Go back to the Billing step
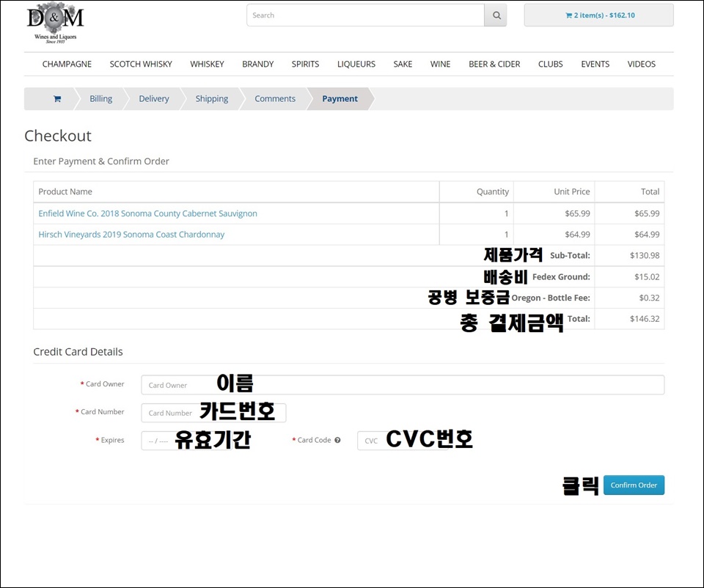Image resolution: width=704 pixels, height=588 pixels. click(101, 99)
